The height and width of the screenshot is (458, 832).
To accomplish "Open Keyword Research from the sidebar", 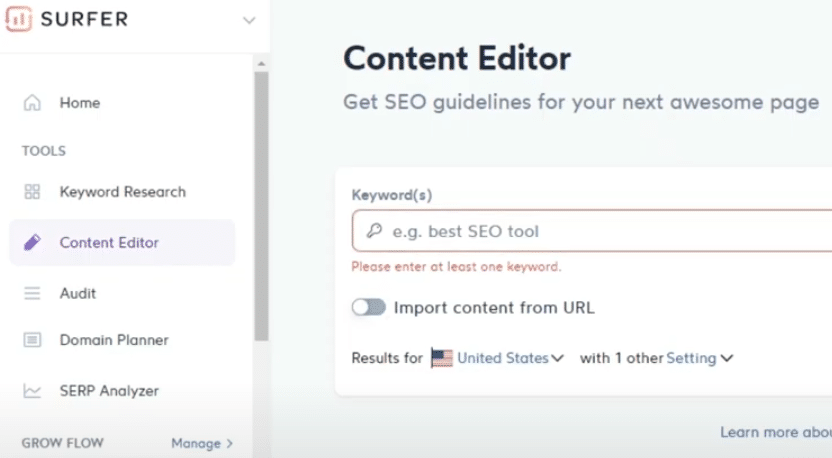I will tap(122, 192).
